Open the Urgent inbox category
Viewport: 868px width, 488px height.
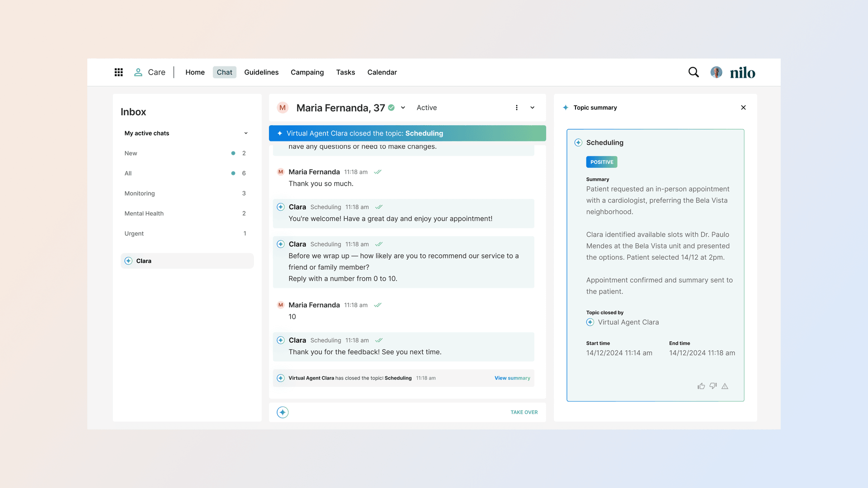186,234
